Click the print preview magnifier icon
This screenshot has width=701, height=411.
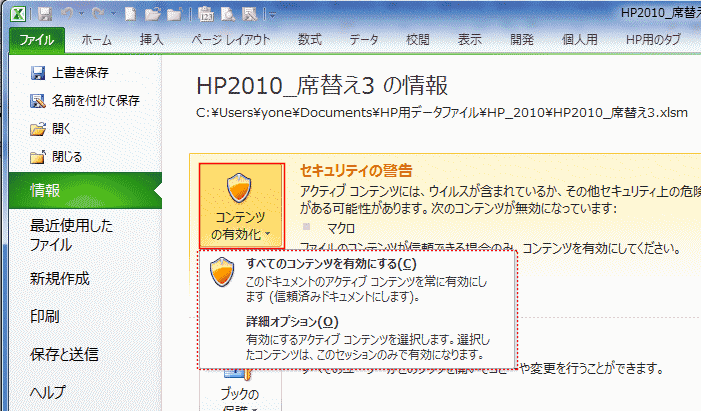228,14
